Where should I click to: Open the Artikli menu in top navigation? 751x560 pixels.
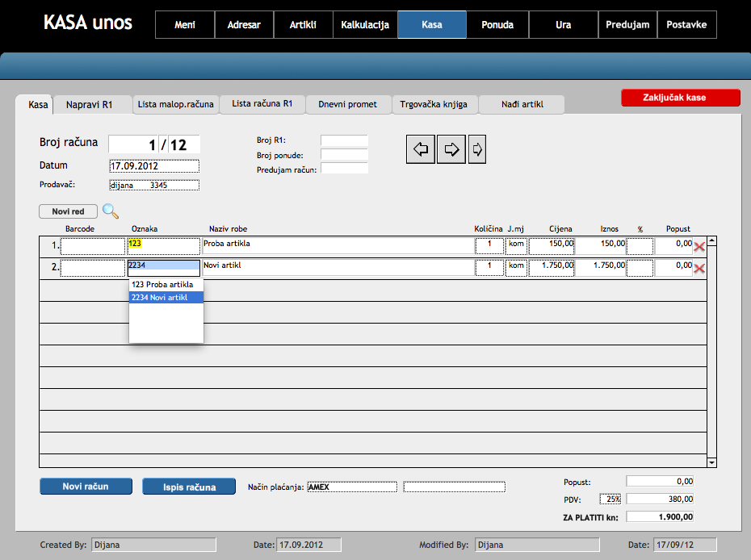[303, 25]
